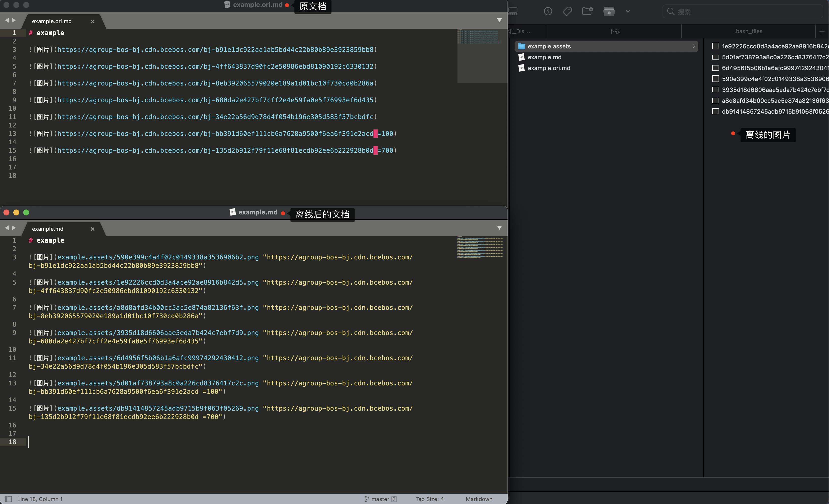Click the minimap in the example.ori.md editor
829x504 pixels.
[479, 37]
